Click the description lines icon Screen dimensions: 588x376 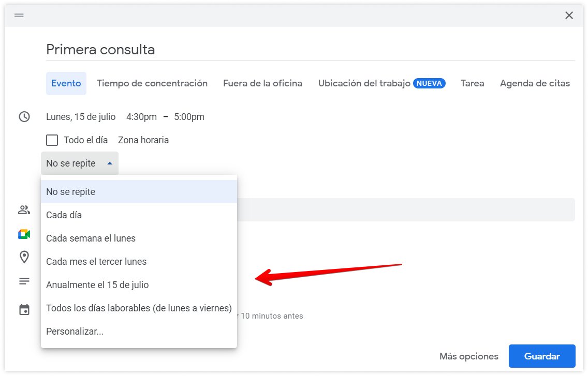[x=24, y=281]
